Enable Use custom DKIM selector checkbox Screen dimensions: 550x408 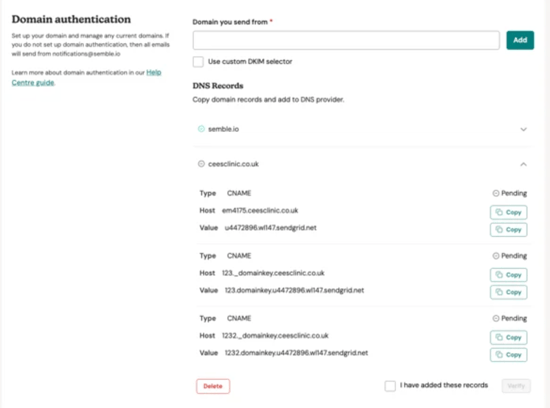tap(198, 62)
